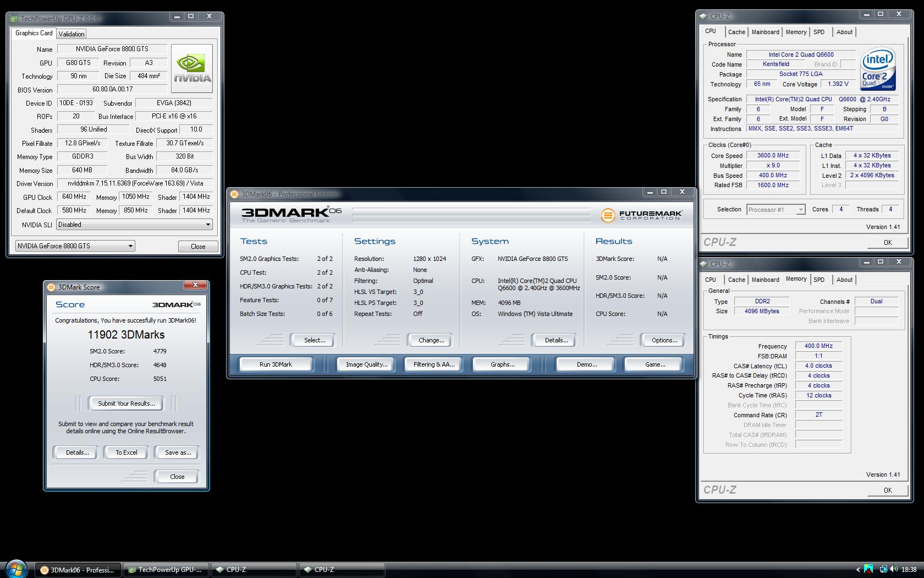Click memory Frequency value 400.0 MHz
The image size is (924, 578).
(x=818, y=346)
